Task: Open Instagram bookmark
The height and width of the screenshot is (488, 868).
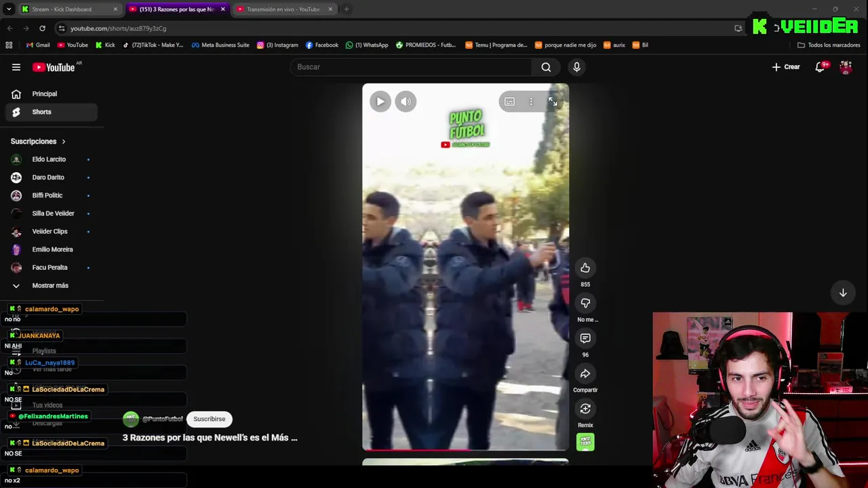Action: click(277, 45)
